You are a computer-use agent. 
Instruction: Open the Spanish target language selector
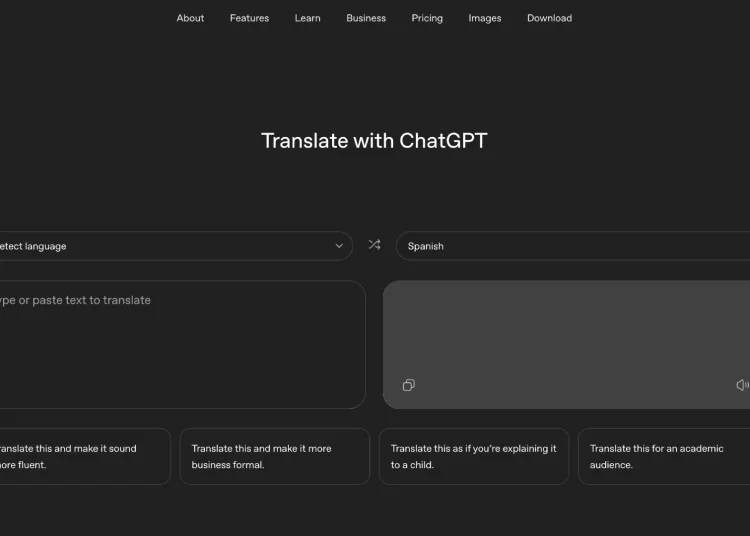[x=573, y=246]
